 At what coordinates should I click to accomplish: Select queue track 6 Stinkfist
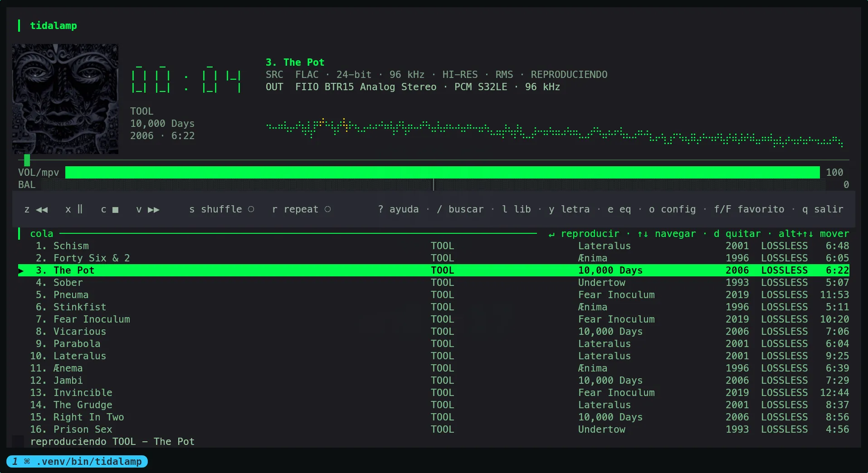point(434,307)
